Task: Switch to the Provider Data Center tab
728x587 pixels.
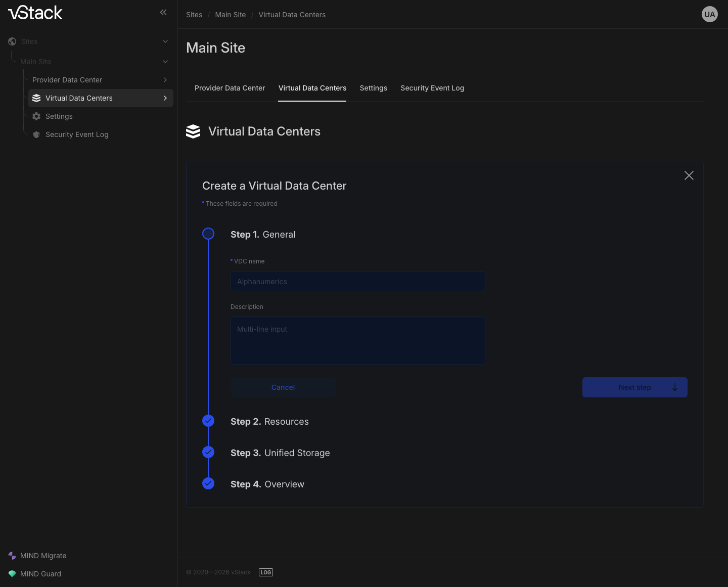Action: (x=230, y=88)
